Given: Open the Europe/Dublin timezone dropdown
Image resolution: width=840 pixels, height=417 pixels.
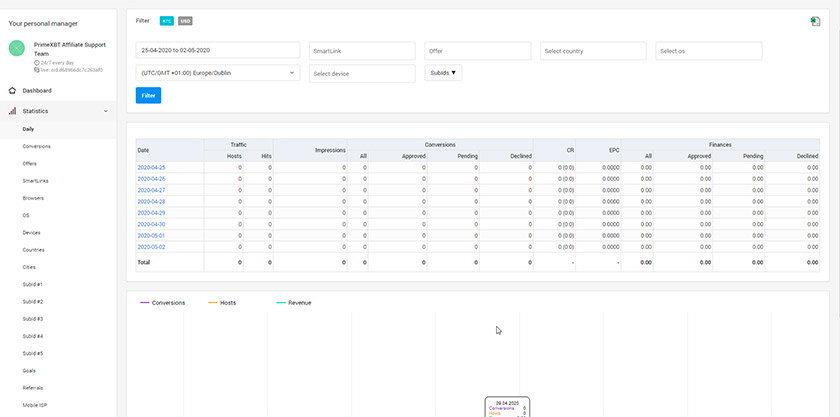Looking at the screenshot, I should click(x=218, y=73).
